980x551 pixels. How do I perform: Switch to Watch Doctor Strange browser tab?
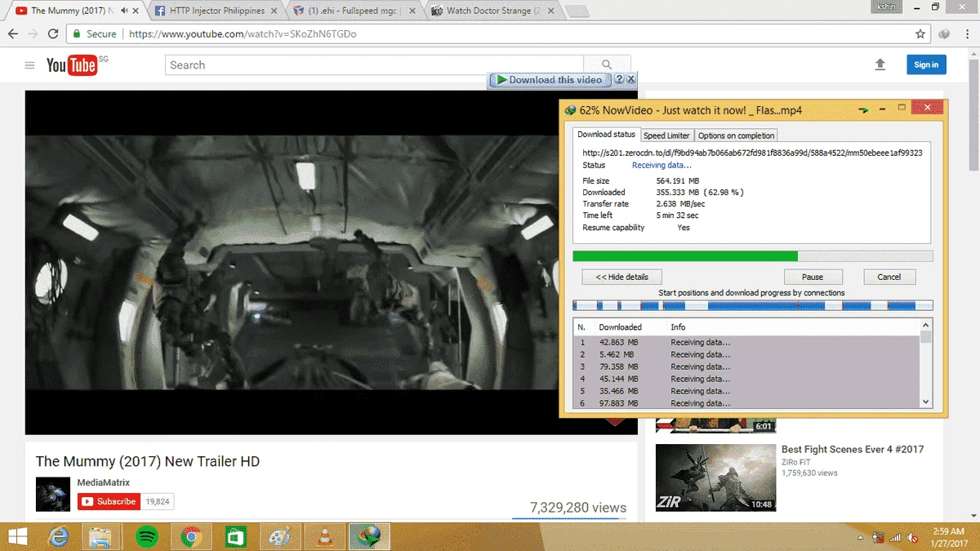point(492,11)
